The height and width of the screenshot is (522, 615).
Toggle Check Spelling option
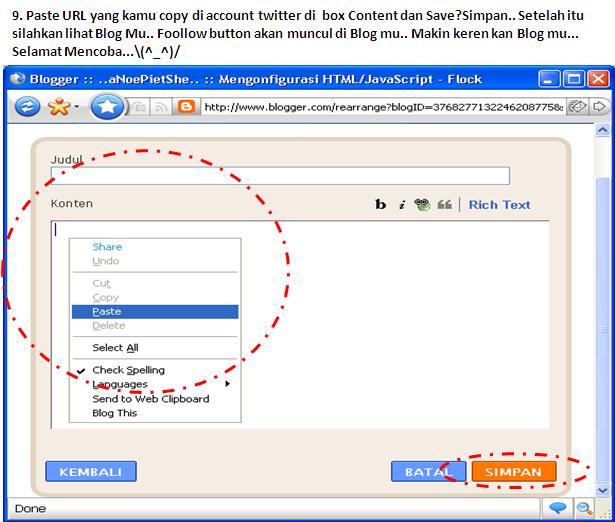coord(155,370)
